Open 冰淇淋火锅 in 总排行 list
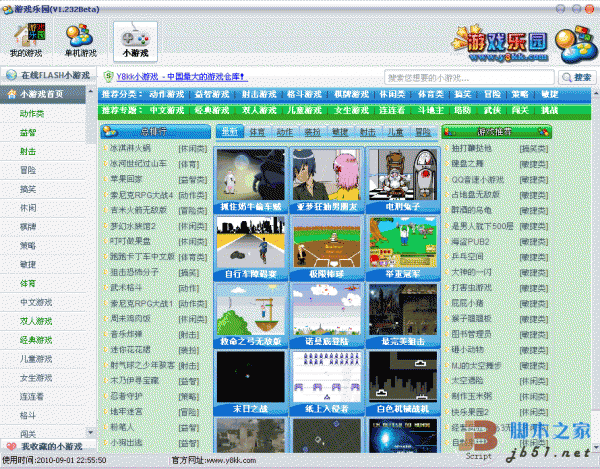The width and height of the screenshot is (600, 469). click(x=130, y=148)
